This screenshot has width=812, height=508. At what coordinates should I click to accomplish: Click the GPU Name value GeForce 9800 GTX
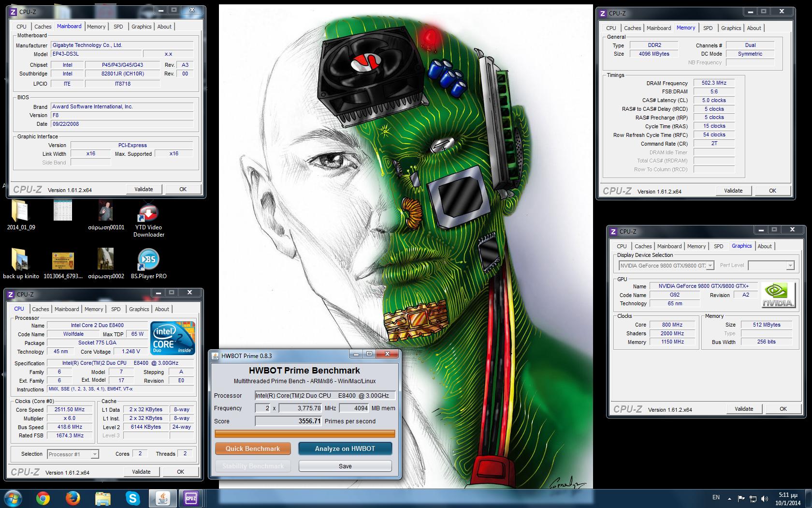coord(703,286)
